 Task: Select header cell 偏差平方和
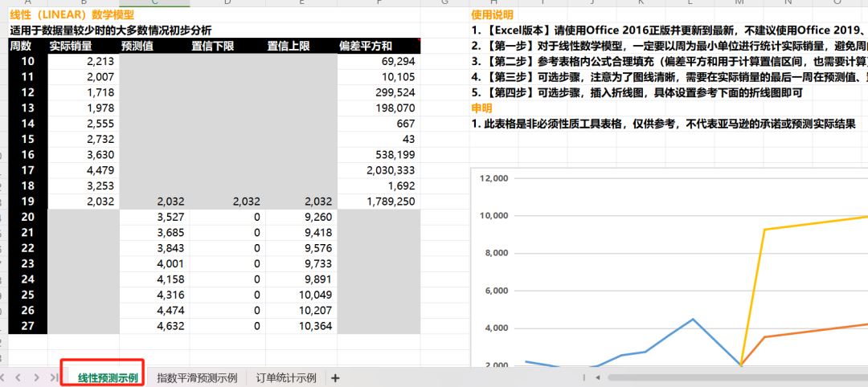[379, 46]
